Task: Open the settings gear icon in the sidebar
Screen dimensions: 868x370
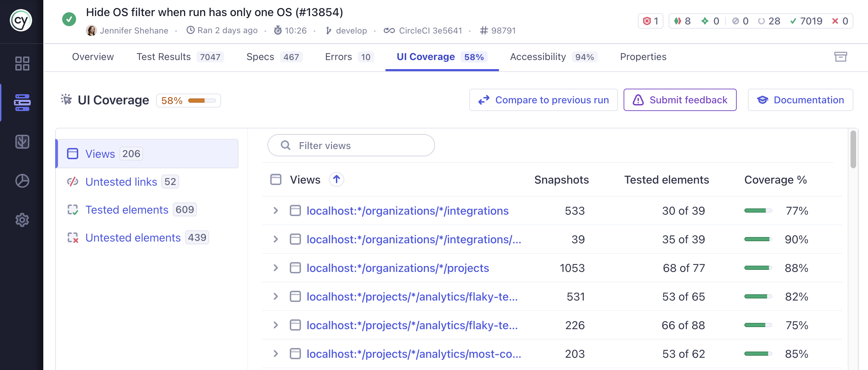Action: [x=22, y=220]
